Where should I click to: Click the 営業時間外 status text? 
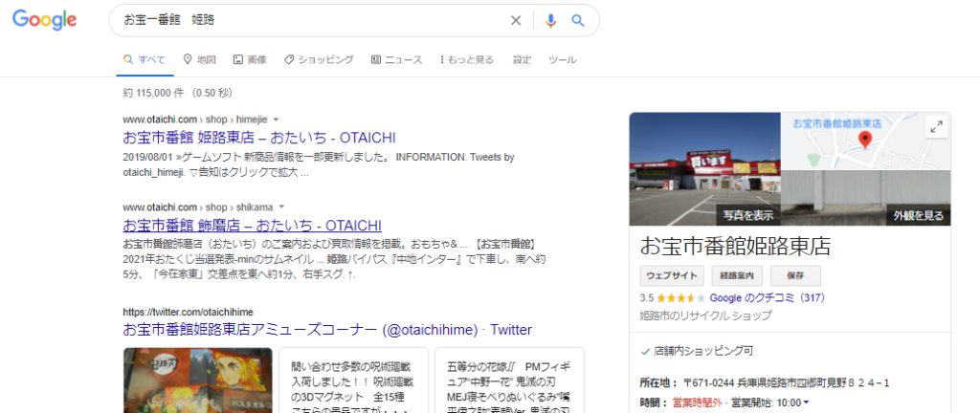pos(697,403)
